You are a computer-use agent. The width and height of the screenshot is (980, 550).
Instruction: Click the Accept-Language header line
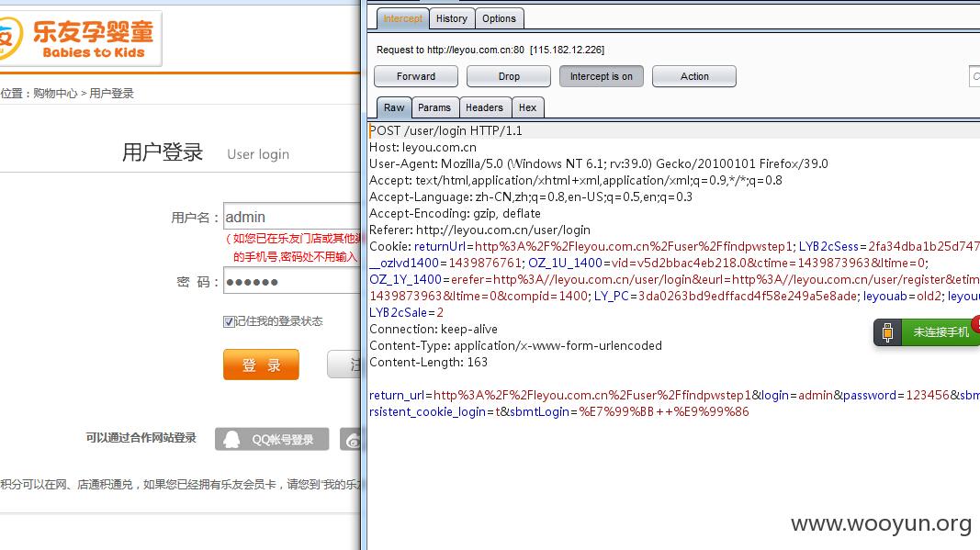coord(531,196)
